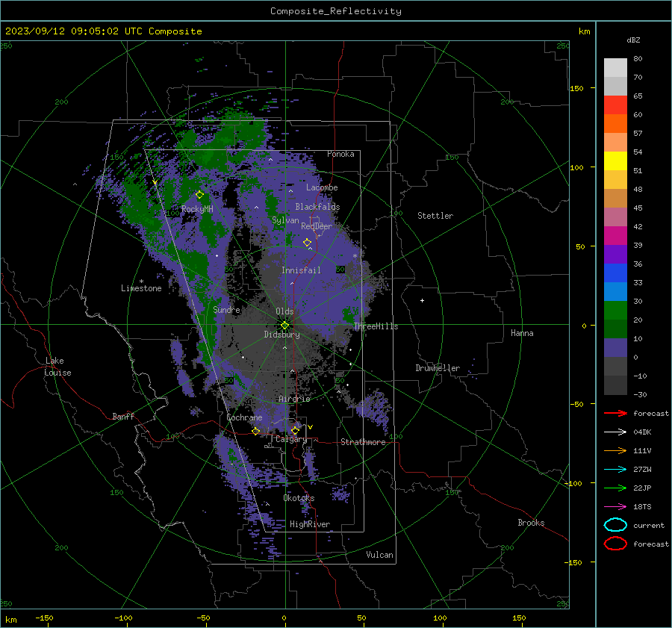The width and height of the screenshot is (672, 628).
Task: Click the green 22JP arrow icon
Action: (615, 488)
